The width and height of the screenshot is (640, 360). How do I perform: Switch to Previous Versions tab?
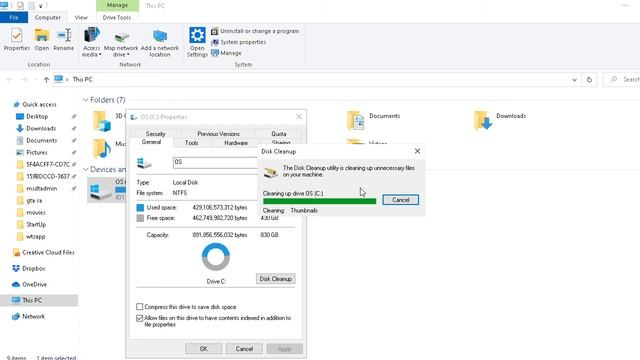point(218,134)
